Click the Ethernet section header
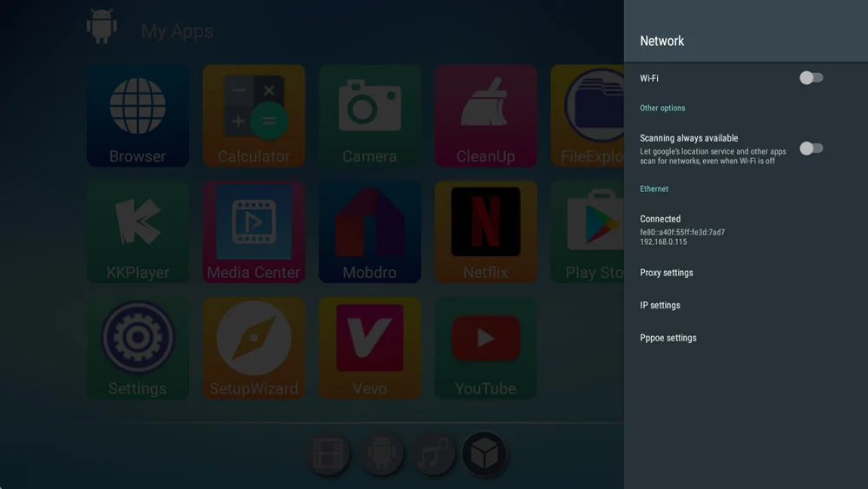 coord(654,188)
